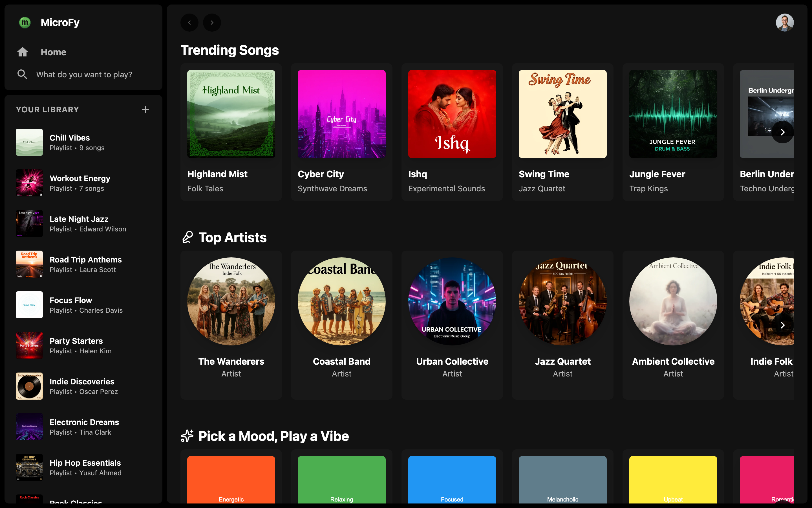
Task: Click Cyber City album art
Action: pos(342,114)
